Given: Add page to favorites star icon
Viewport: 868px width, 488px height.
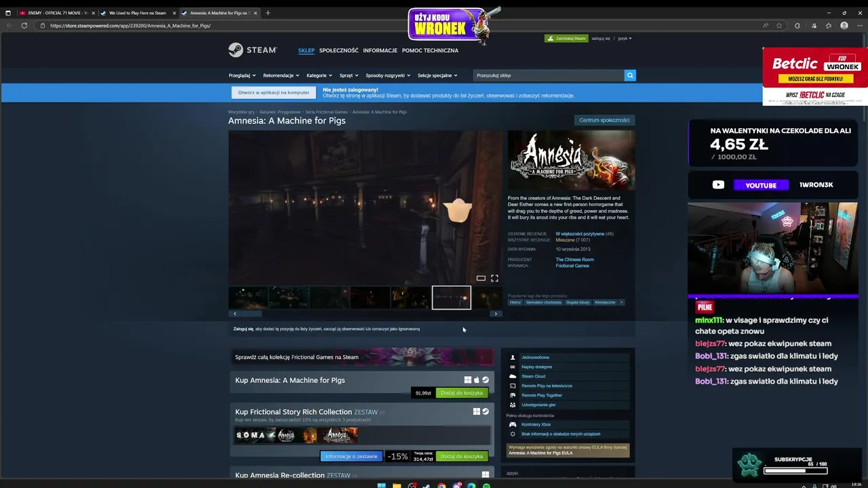Looking at the screenshot, I should click(x=779, y=26).
